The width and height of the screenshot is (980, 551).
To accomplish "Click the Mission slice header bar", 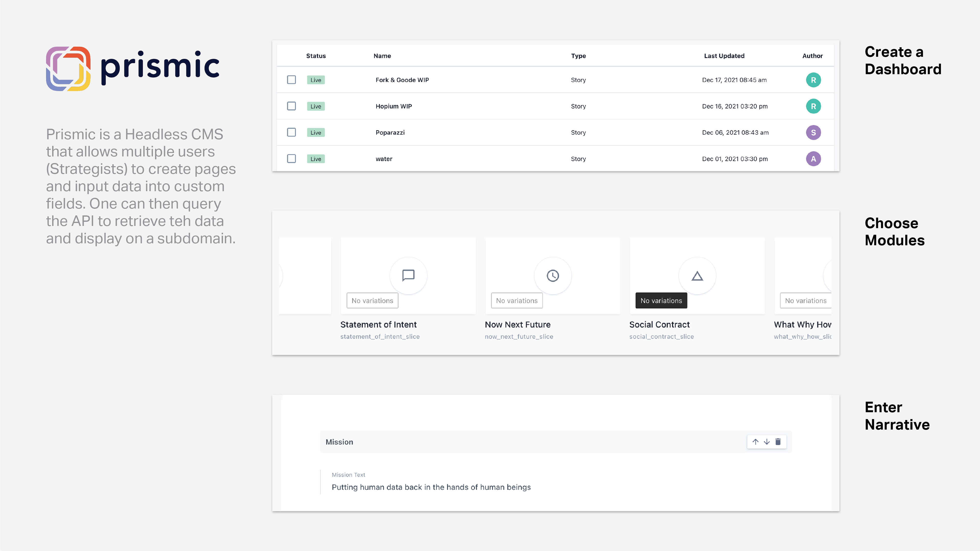I will pyautogui.click(x=556, y=442).
